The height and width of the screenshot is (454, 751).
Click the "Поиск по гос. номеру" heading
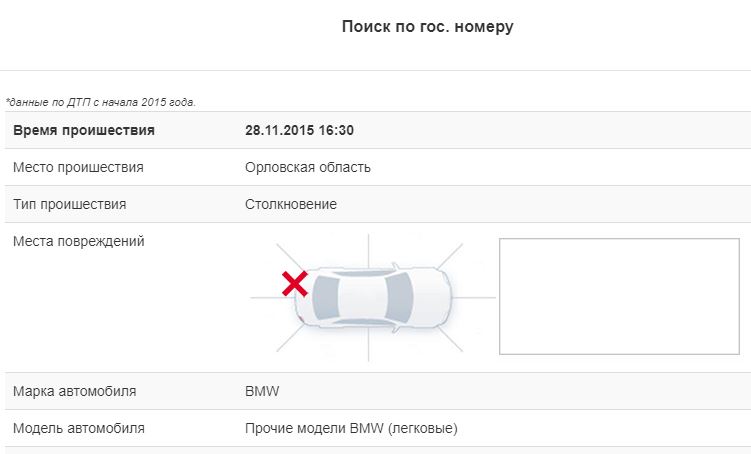[x=427, y=27]
